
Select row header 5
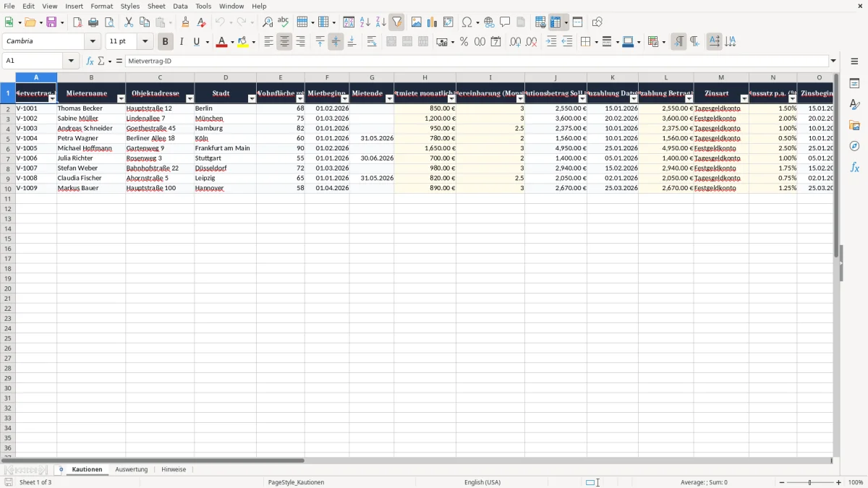pyautogui.click(x=7, y=138)
